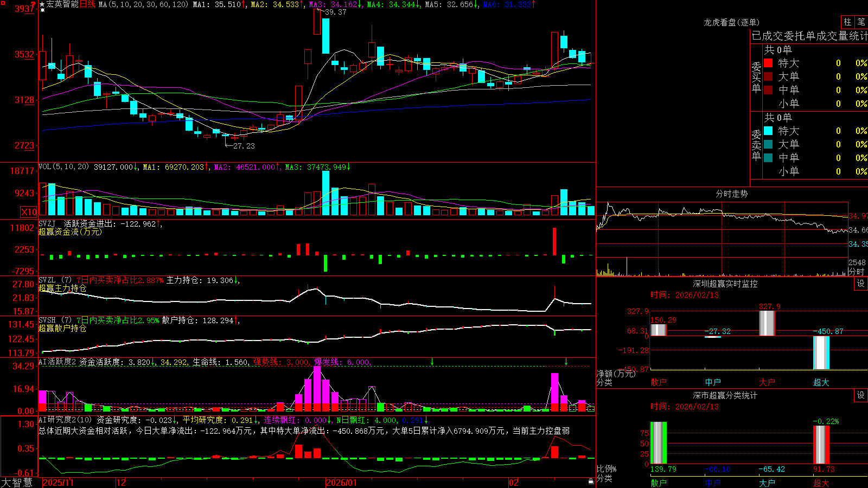This screenshot has width=868, height=488.
Task: Click the white sun marker below the star
Action: tap(42, 10)
